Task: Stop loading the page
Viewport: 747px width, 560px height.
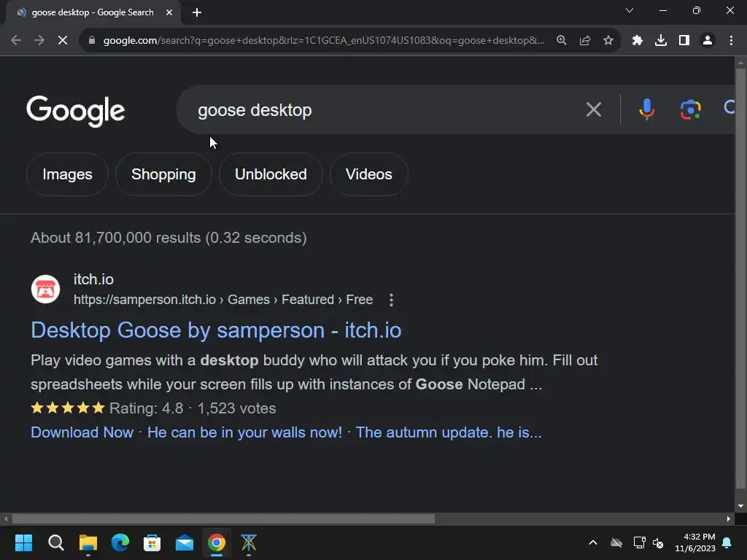Action: tap(63, 41)
